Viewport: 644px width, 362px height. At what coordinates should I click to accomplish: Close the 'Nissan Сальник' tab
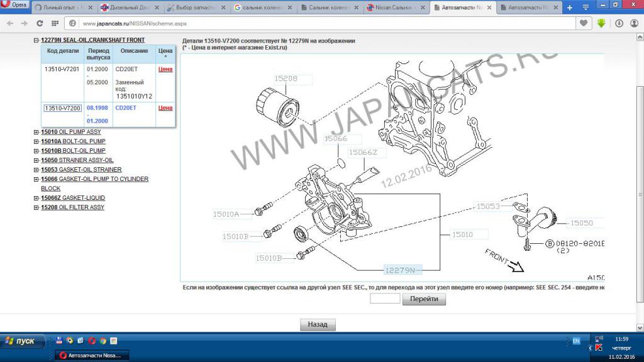point(423,8)
